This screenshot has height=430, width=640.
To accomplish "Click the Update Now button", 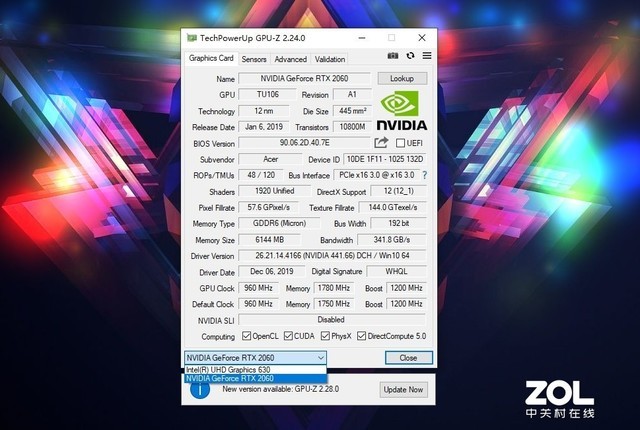I will tap(403, 390).
